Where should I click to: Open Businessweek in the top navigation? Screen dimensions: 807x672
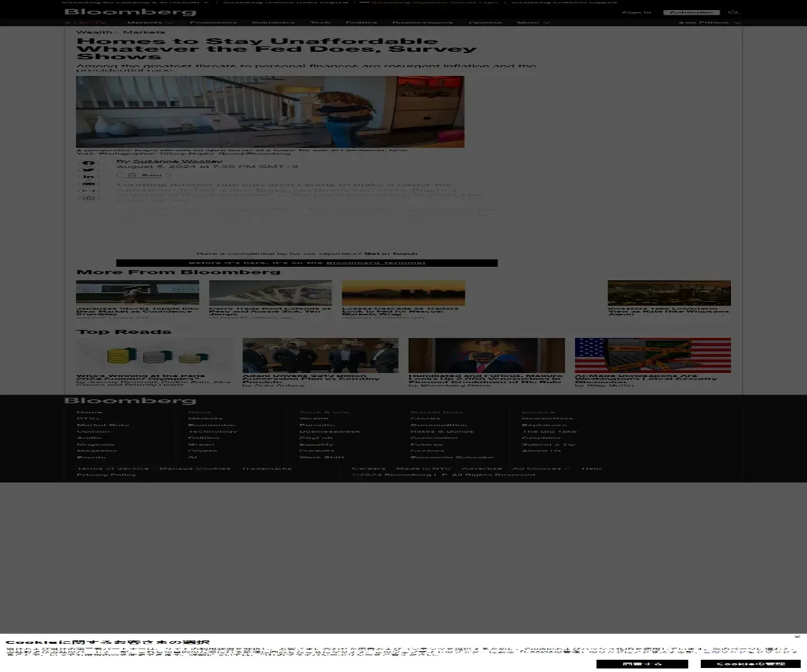point(422,23)
